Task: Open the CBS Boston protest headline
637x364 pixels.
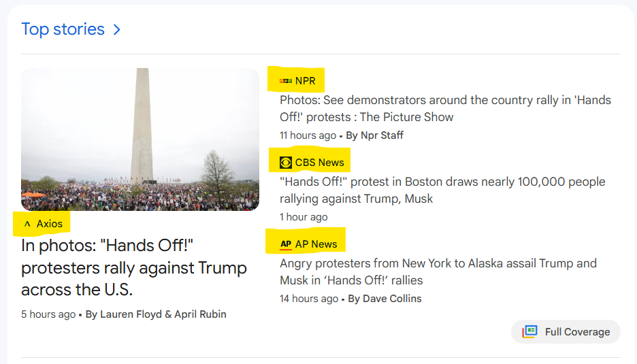Action: (x=442, y=191)
